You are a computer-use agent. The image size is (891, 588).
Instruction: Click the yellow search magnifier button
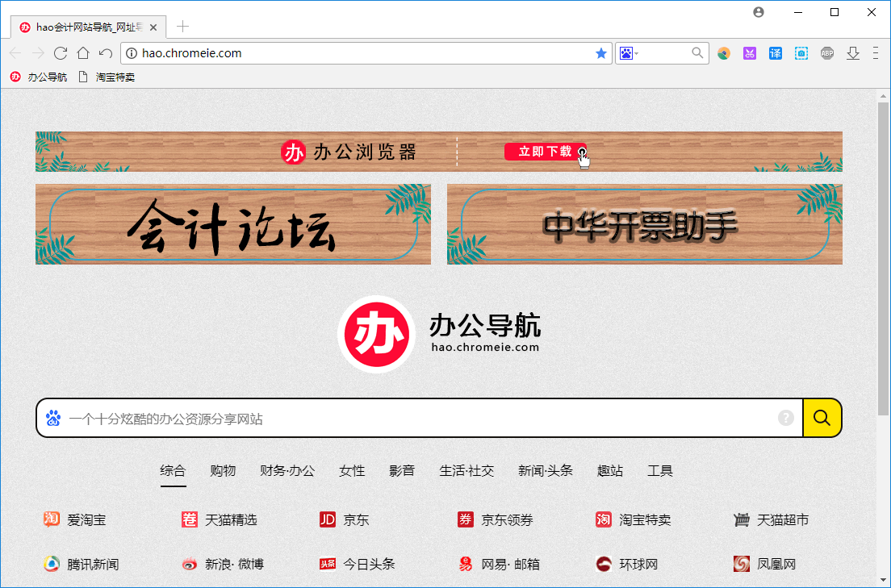tap(822, 418)
